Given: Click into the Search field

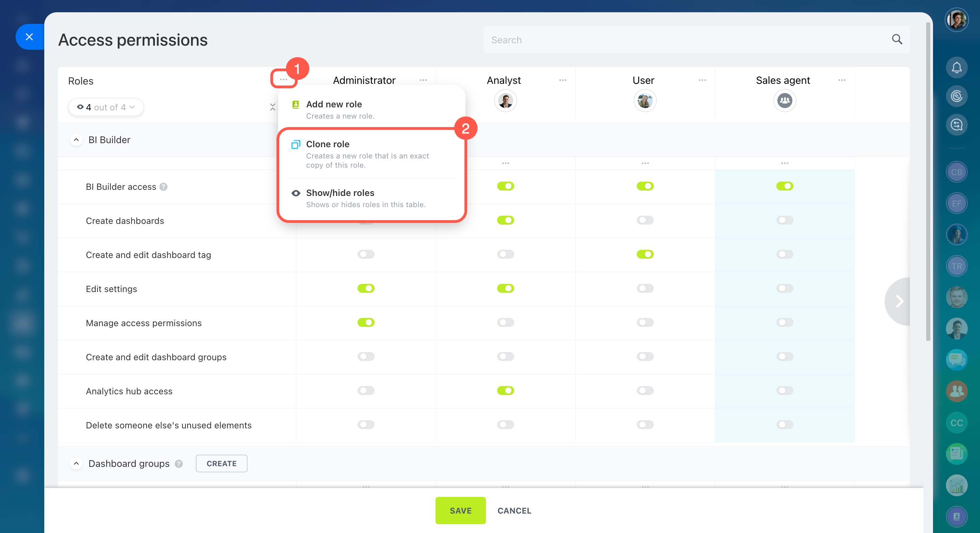Looking at the screenshot, I should 685,40.
